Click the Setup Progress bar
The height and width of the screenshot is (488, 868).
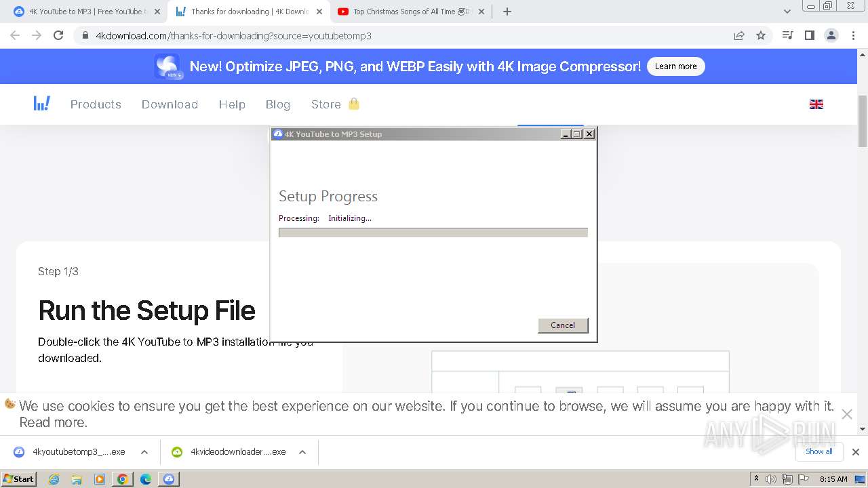click(433, 232)
